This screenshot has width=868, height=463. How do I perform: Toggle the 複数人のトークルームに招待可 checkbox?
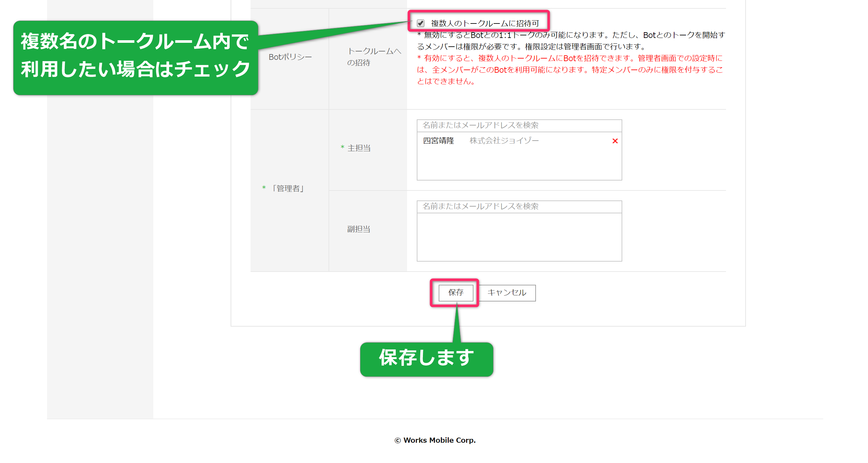(x=421, y=23)
